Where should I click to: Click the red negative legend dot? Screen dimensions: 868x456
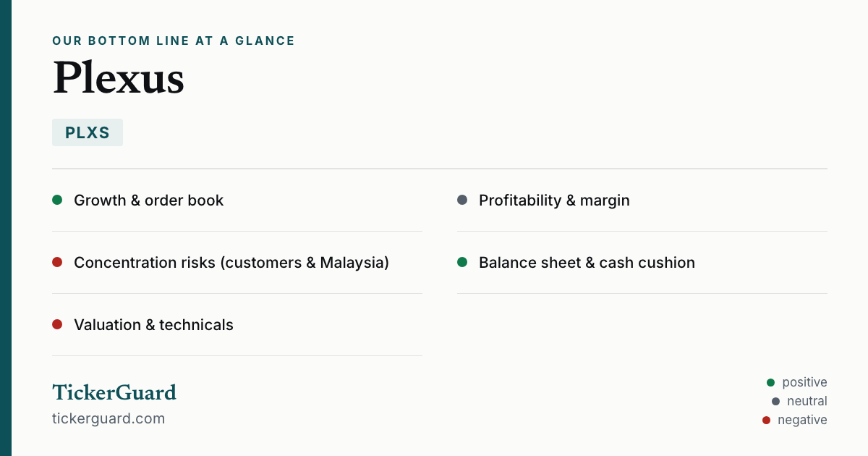point(766,420)
